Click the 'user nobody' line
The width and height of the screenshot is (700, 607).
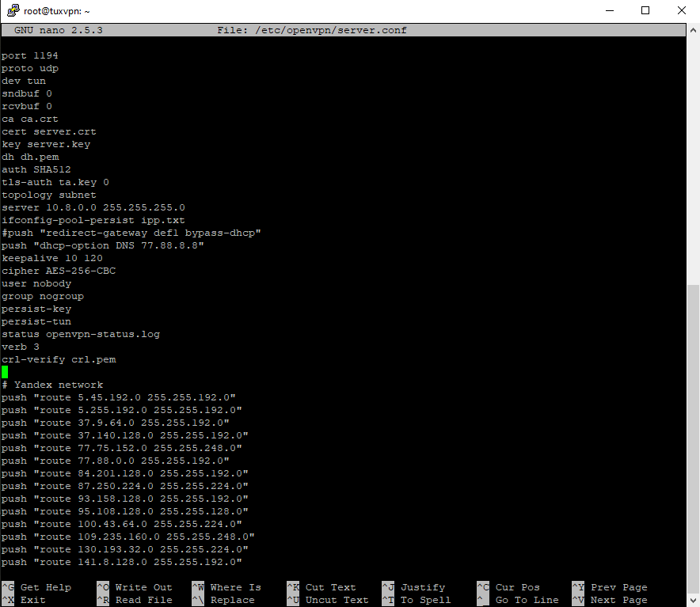point(36,283)
